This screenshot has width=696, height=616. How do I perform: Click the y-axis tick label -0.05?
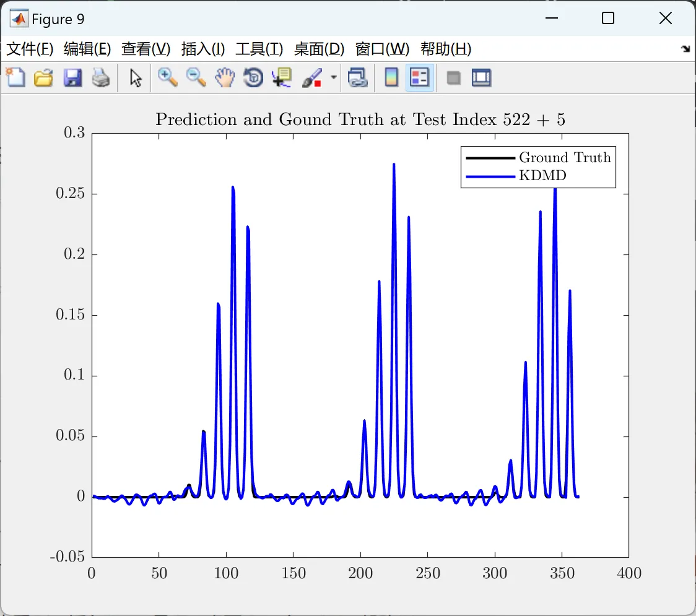click(x=67, y=557)
